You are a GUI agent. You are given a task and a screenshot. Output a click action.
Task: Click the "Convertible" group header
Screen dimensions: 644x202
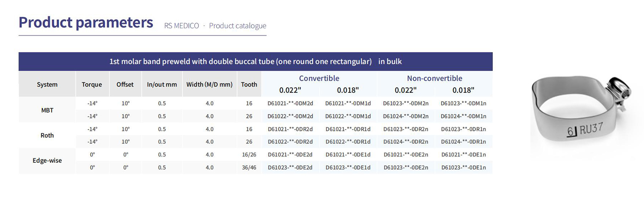(x=319, y=78)
